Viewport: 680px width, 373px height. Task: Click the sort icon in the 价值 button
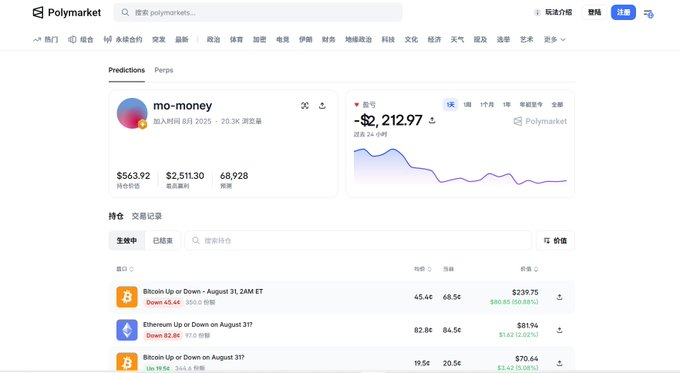[x=547, y=240]
